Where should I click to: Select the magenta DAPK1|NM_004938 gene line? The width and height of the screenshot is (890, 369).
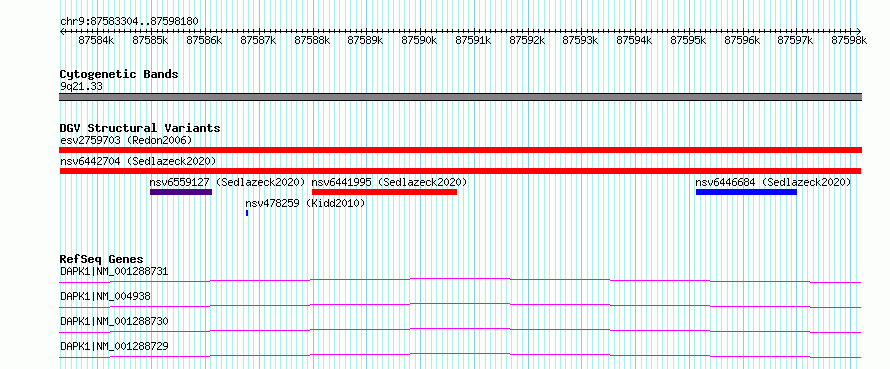click(x=460, y=305)
